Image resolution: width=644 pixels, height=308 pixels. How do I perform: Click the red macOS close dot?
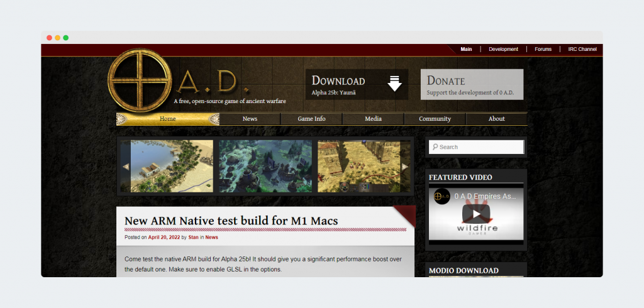tap(49, 38)
